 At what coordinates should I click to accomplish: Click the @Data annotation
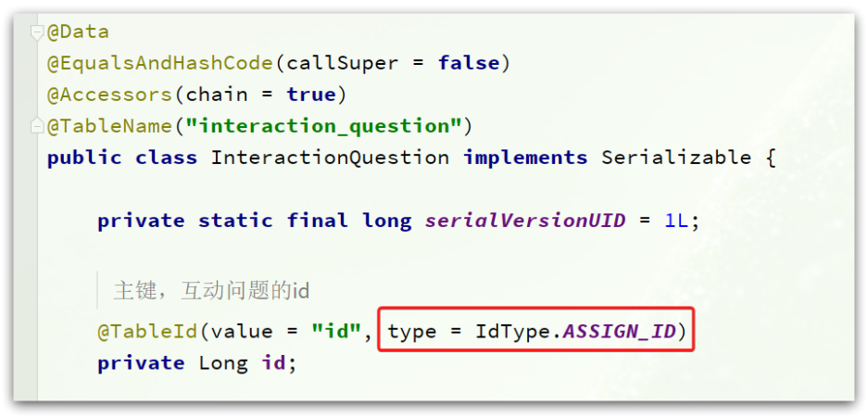point(78,32)
